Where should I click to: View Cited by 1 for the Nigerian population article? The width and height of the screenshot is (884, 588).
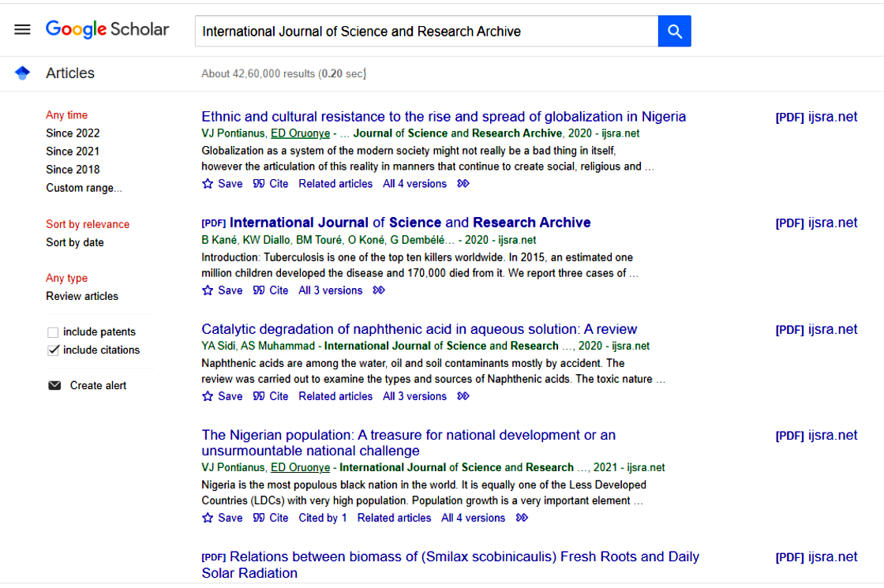coord(322,517)
